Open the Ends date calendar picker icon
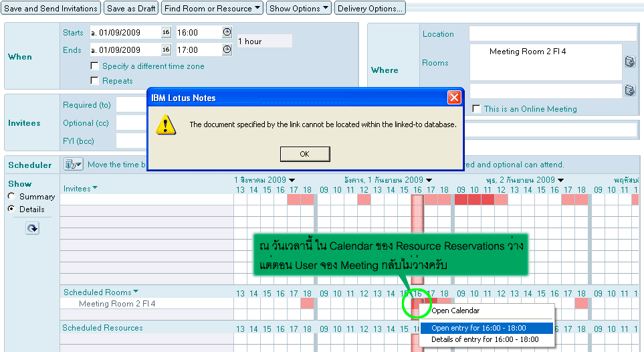The width and height of the screenshot is (644, 352). click(x=166, y=50)
